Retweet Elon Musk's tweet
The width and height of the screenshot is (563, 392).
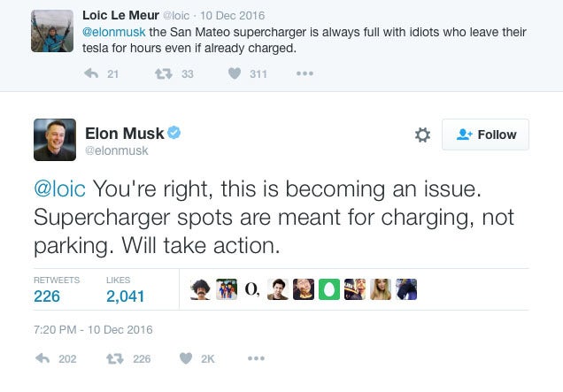tap(115, 358)
